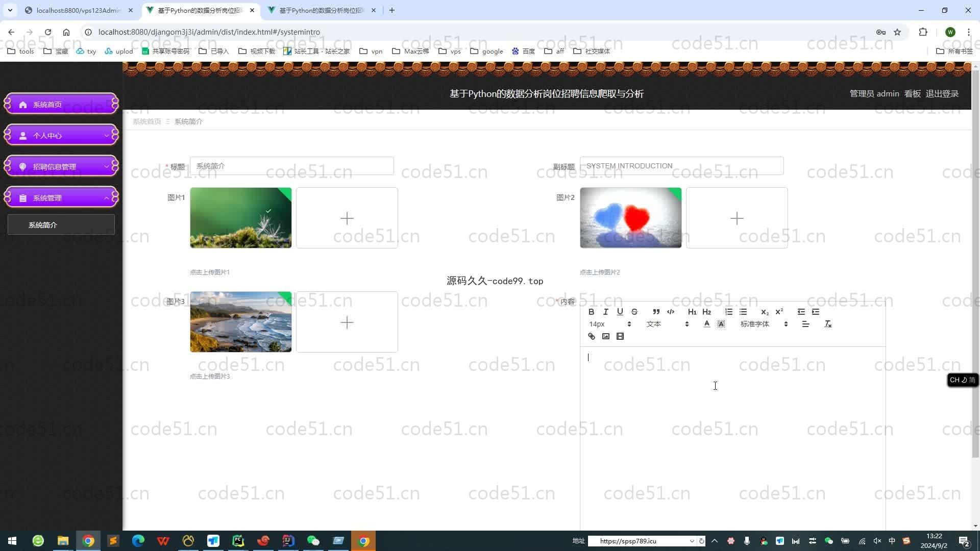This screenshot has height=551, width=980.
Task: Insert a hyperlink in editor
Action: click(591, 336)
